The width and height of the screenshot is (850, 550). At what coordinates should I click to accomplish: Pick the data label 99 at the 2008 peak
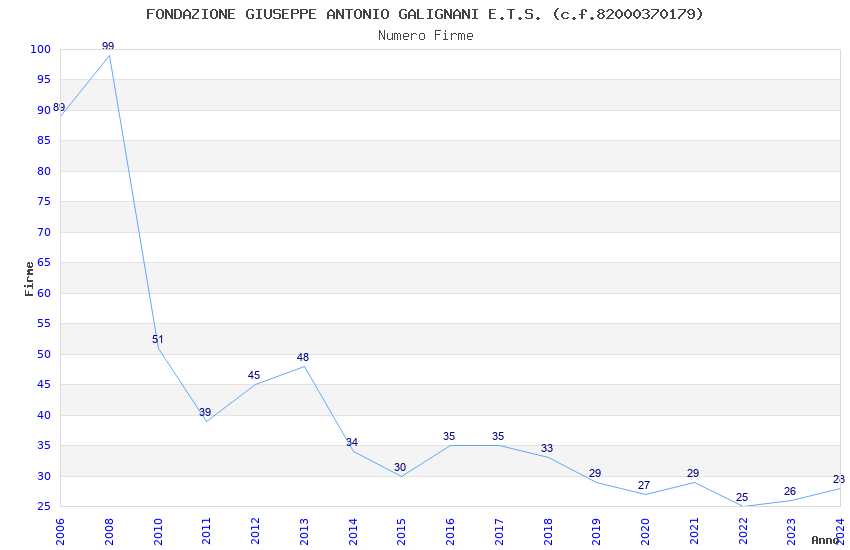pyautogui.click(x=108, y=46)
